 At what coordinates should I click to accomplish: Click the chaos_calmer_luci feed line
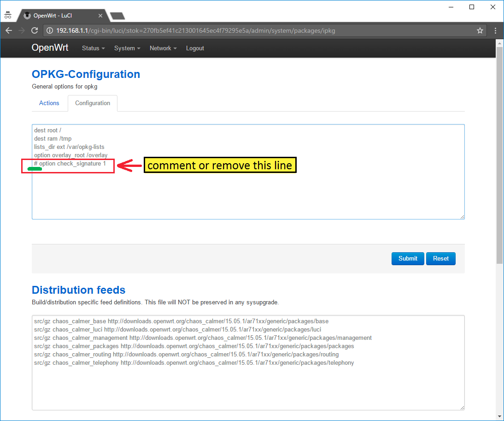[x=177, y=330]
